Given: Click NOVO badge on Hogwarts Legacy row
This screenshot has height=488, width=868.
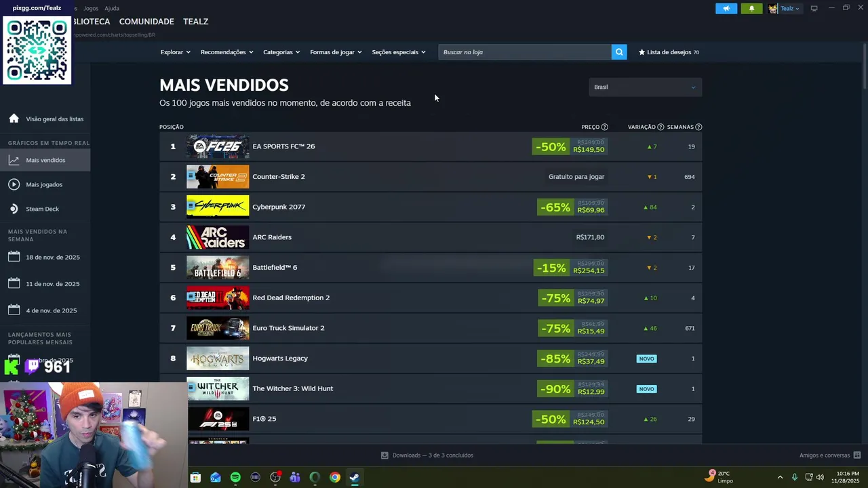Looking at the screenshot, I should 647,359.
